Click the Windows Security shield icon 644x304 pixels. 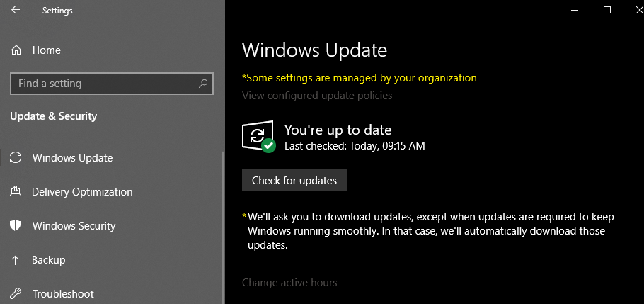click(x=16, y=226)
